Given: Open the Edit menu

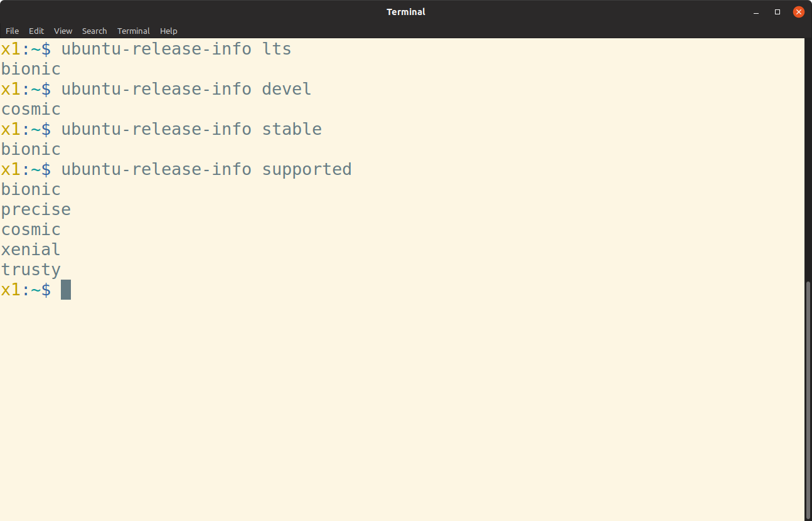Looking at the screenshot, I should click(36, 31).
